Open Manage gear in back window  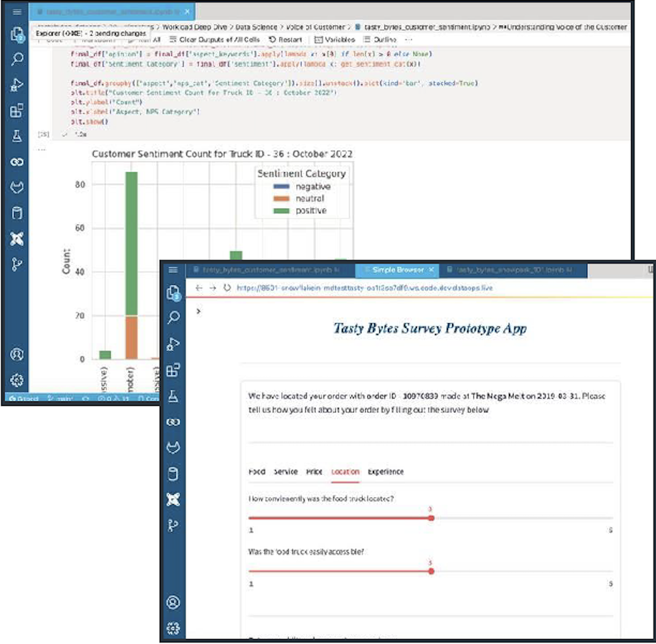(17, 380)
